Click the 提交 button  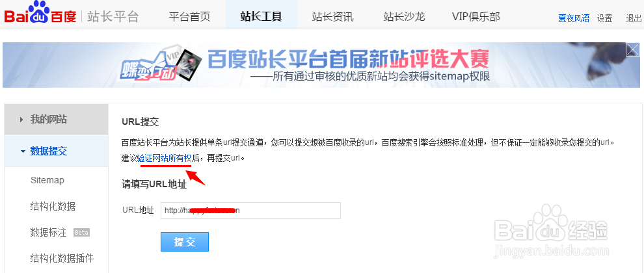pos(185,242)
